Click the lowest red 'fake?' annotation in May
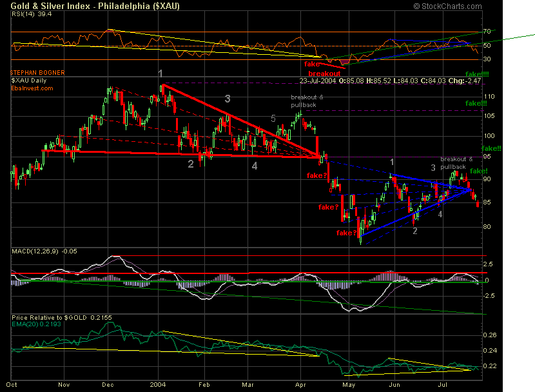The height and width of the screenshot is (392, 535). (346, 233)
